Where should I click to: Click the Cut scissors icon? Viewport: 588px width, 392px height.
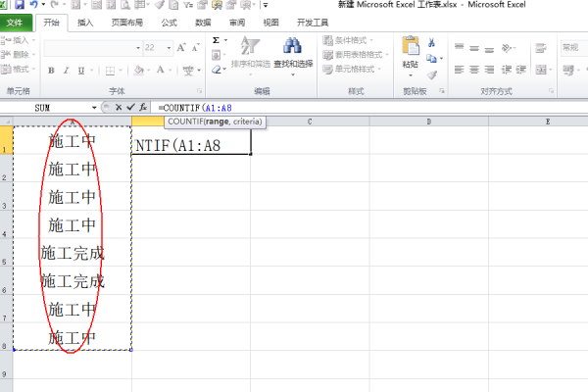coord(431,42)
